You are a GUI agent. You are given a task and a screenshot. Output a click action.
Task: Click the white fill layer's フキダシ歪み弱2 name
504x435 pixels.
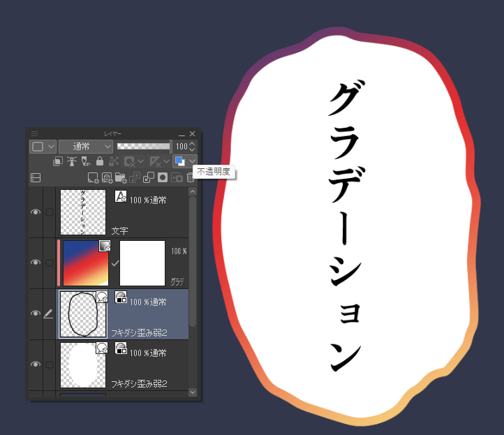(139, 383)
